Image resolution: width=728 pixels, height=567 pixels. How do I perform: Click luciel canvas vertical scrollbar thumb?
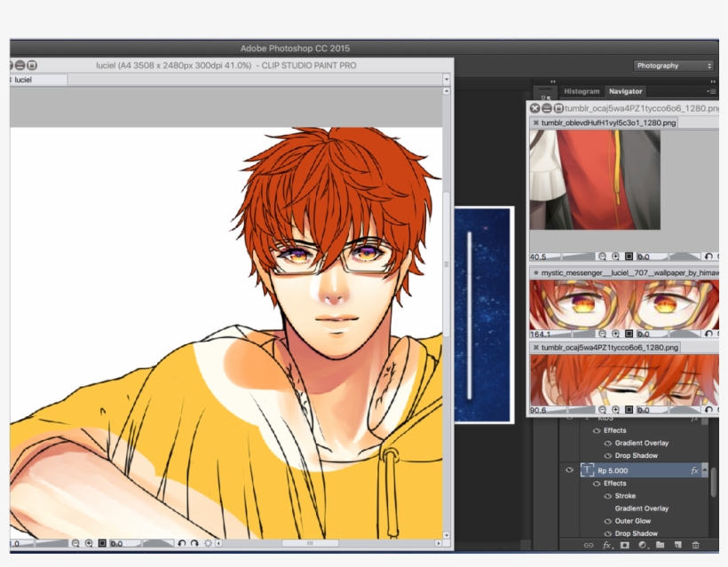[x=447, y=264]
